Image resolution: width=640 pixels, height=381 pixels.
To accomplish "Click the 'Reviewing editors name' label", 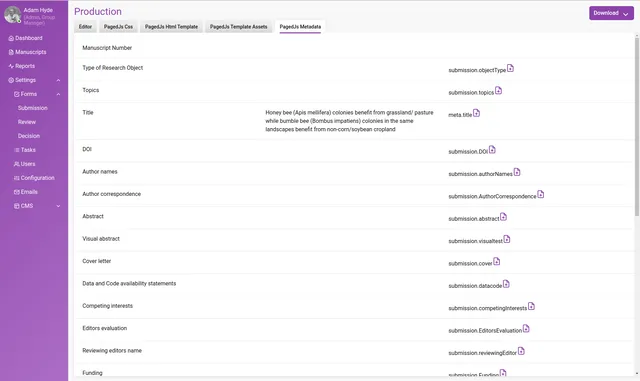I will point(112,350).
